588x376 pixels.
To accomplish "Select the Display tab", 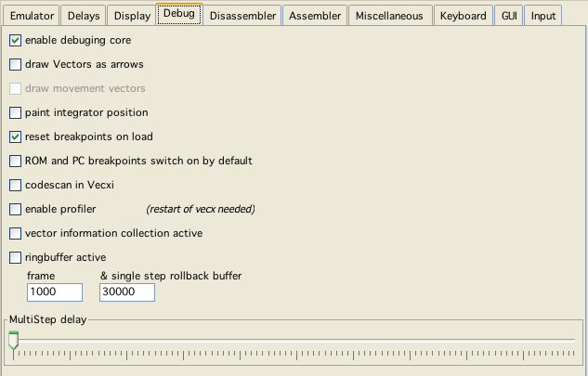I will click(132, 16).
